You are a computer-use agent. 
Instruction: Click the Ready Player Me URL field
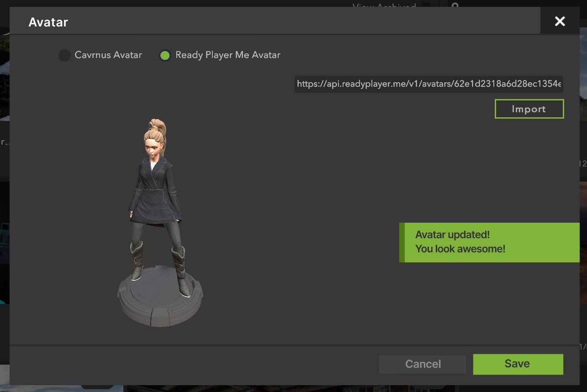tap(428, 84)
